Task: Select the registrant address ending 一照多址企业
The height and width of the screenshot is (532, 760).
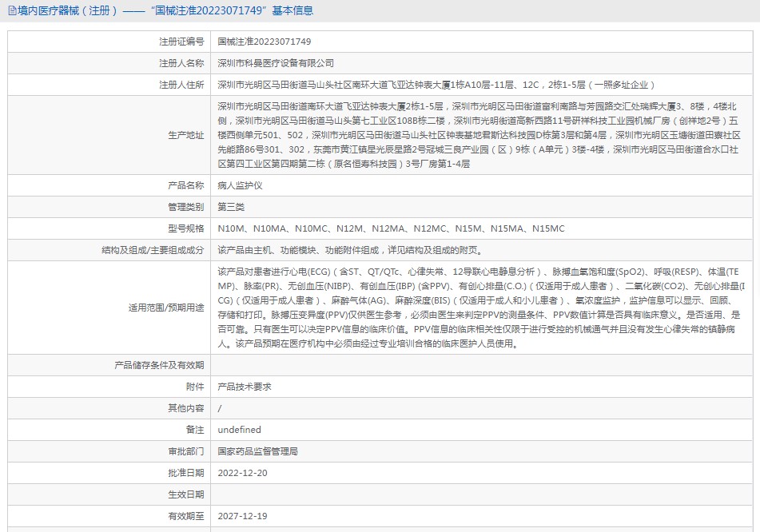Action: (436, 85)
